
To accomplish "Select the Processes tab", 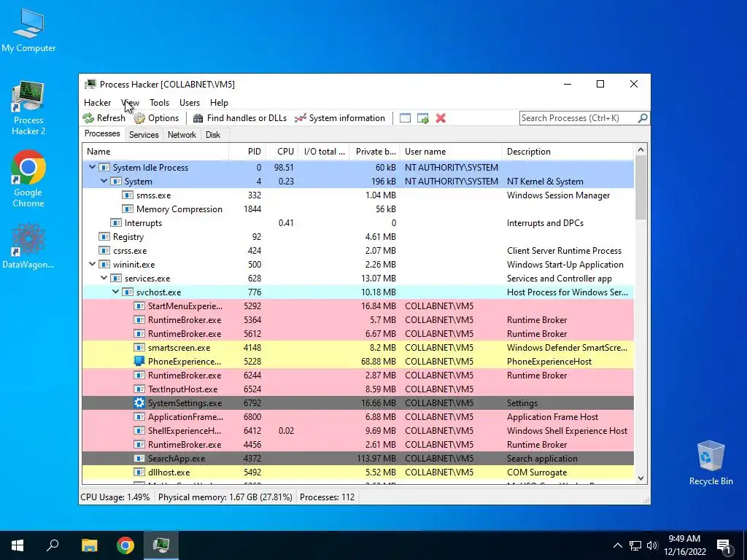I will [102, 133].
